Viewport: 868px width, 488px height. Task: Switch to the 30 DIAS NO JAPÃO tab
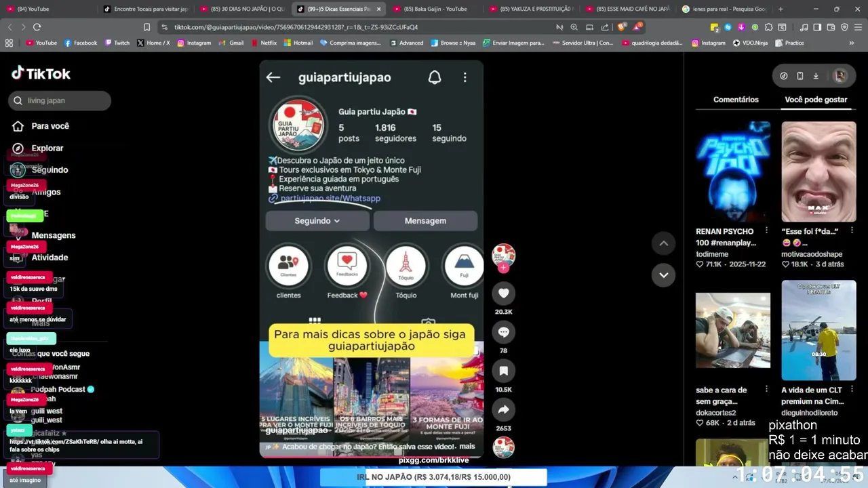click(243, 9)
